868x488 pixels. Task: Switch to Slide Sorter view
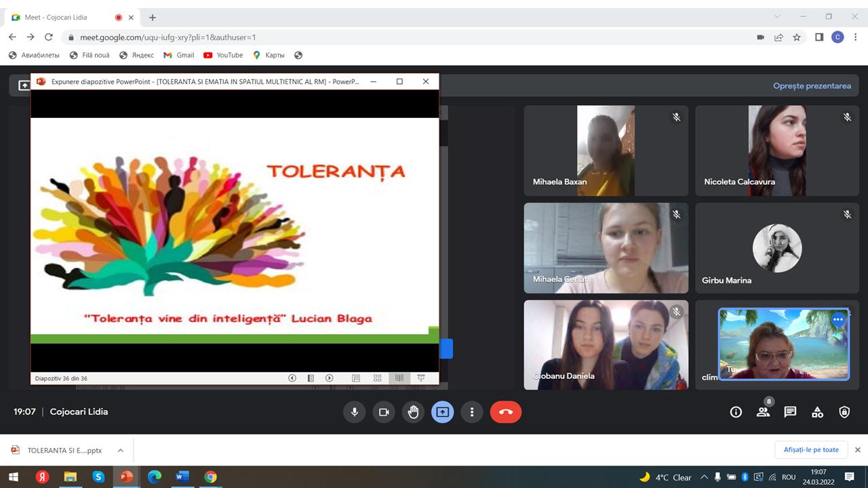(x=378, y=378)
